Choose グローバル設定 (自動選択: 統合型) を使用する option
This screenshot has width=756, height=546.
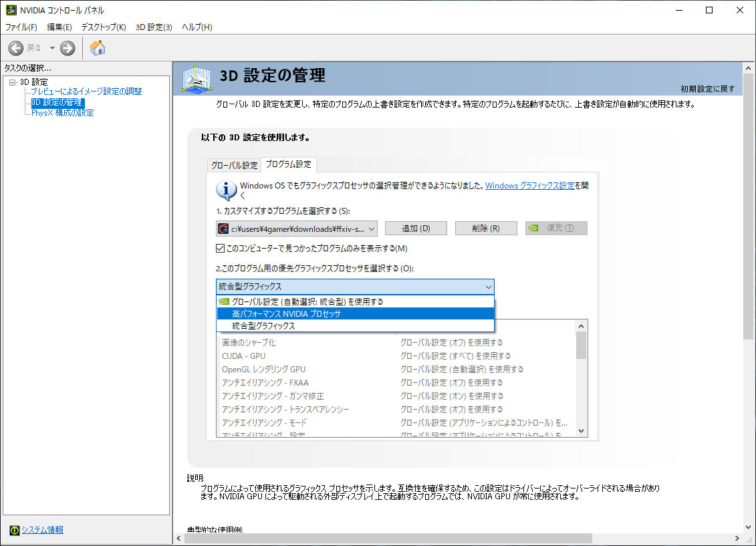356,301
